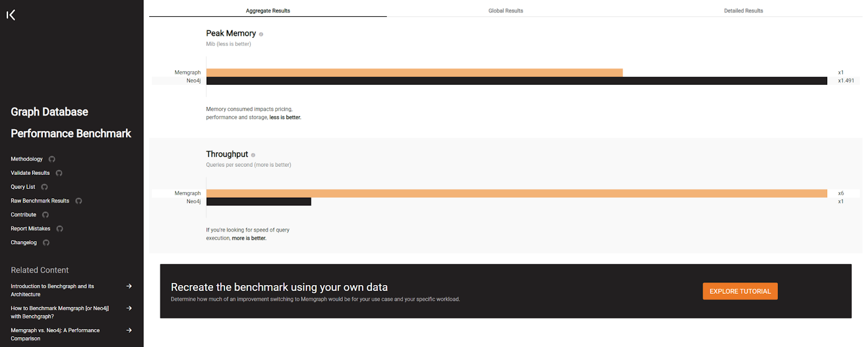868x347 pixels.
Task: Click the x1.491 multiplier value
Action: [x=846, y=81]
